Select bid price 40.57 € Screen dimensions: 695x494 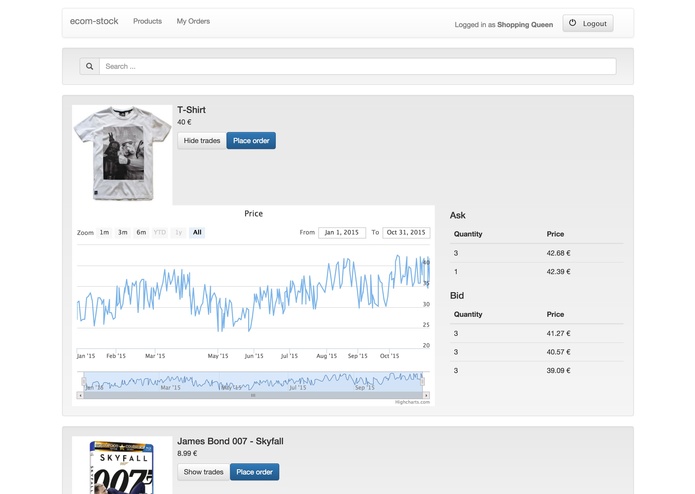tap(558, 352)
